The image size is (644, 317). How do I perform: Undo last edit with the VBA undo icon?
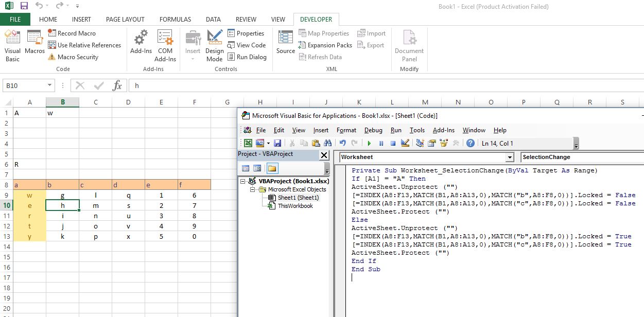(x=342, y=143)
